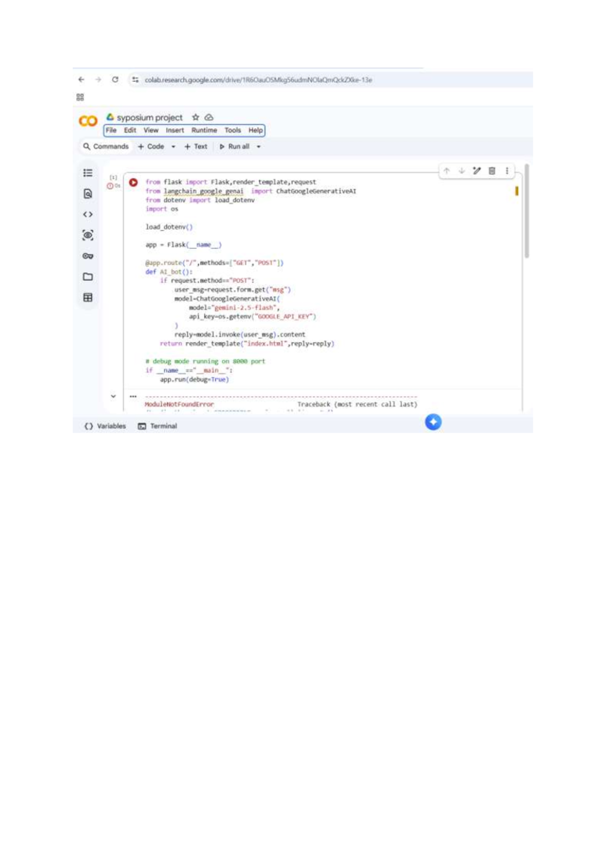This screenshot has width=614, height=868.
Task: Add a new Code cell
Action: coord(151,146)
